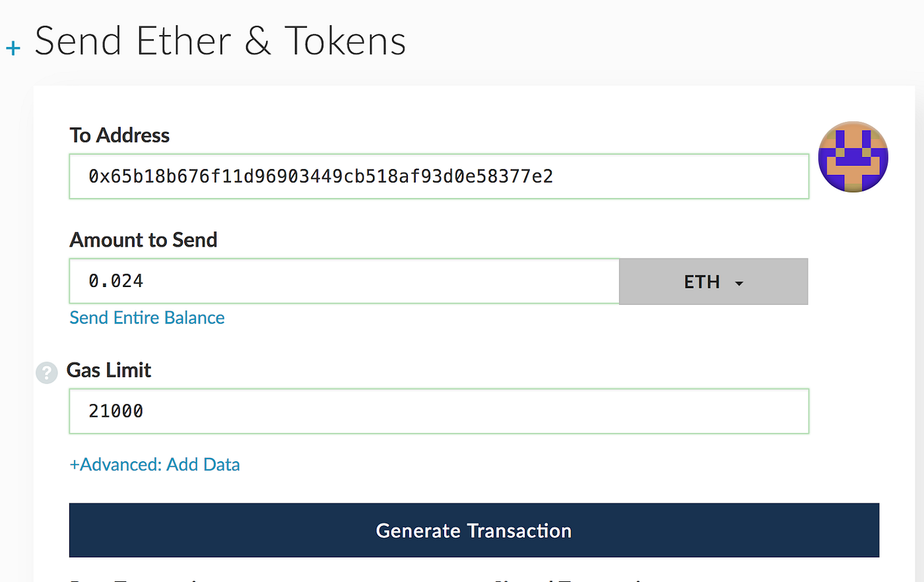
Task: Click the plus icon beside Send Ether & Tokens
Action: pos(13,46)
